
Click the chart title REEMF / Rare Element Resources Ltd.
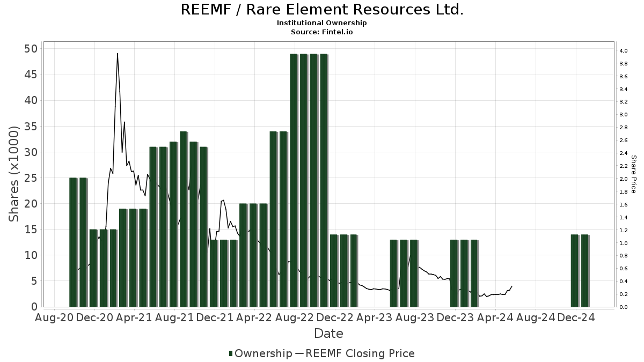tap(322, 10)
